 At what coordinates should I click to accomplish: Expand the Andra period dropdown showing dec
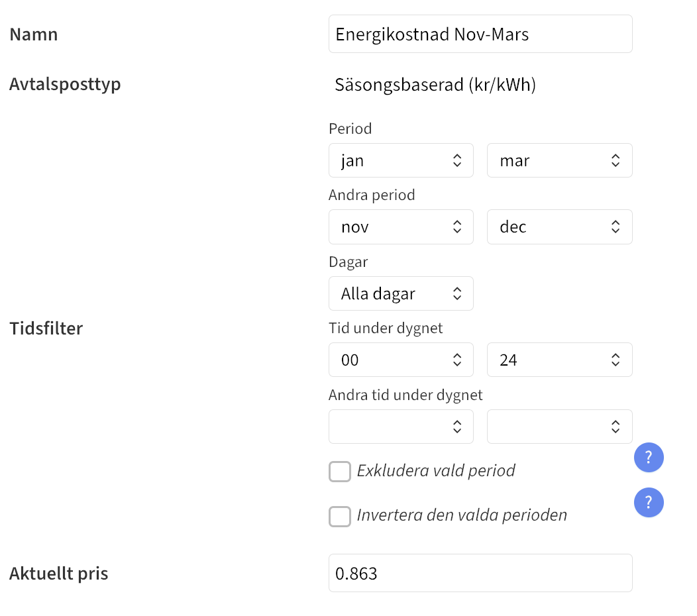[x=559, y=227]
